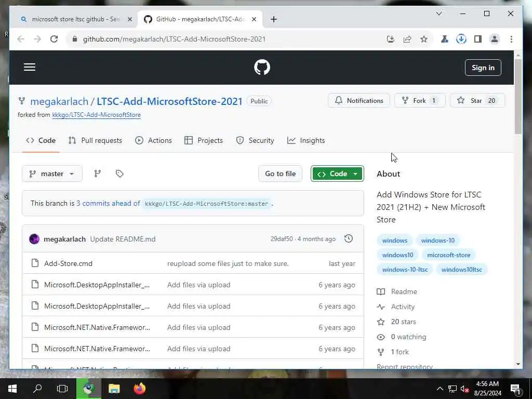Switch to the Pull requests tab

pos(95,140)
